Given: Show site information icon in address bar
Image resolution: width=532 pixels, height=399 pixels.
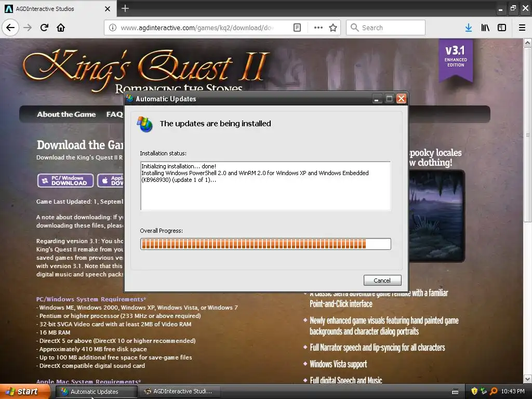Looking at the screenshot, I should pos(113,28).
